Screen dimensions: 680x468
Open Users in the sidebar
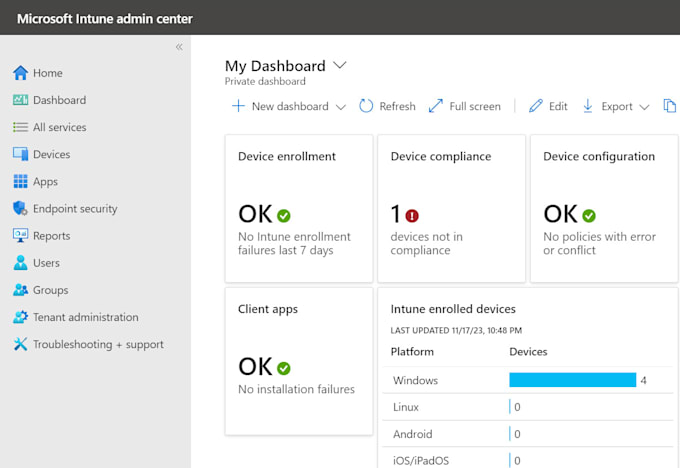coord(46,263)
